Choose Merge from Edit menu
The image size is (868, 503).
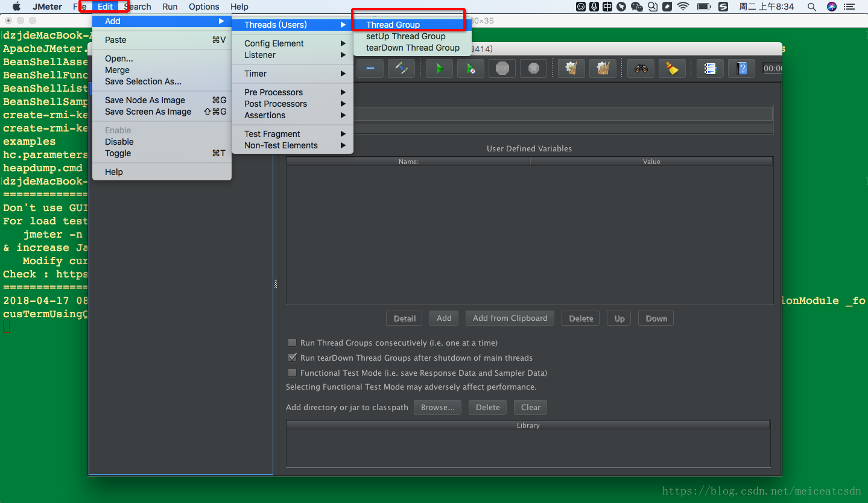click(162, 70)
